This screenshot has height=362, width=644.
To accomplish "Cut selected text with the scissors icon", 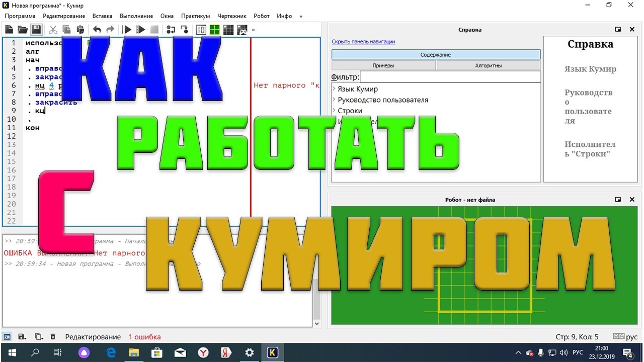I will [53, 30].
